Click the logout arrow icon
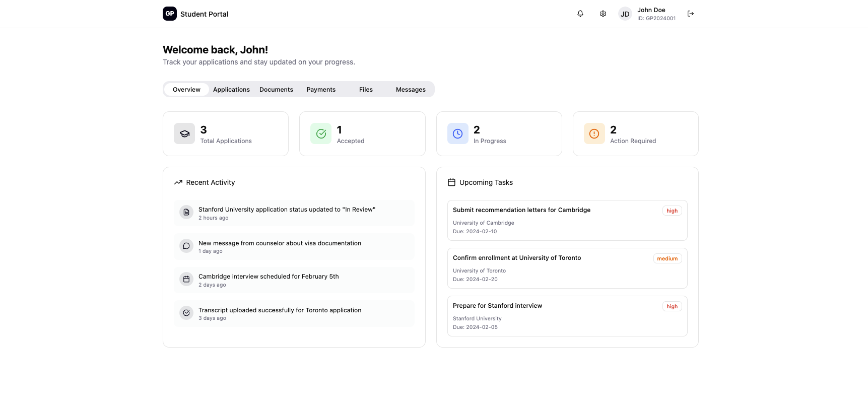This screenshot has width=868, height=406. [691, 14]
